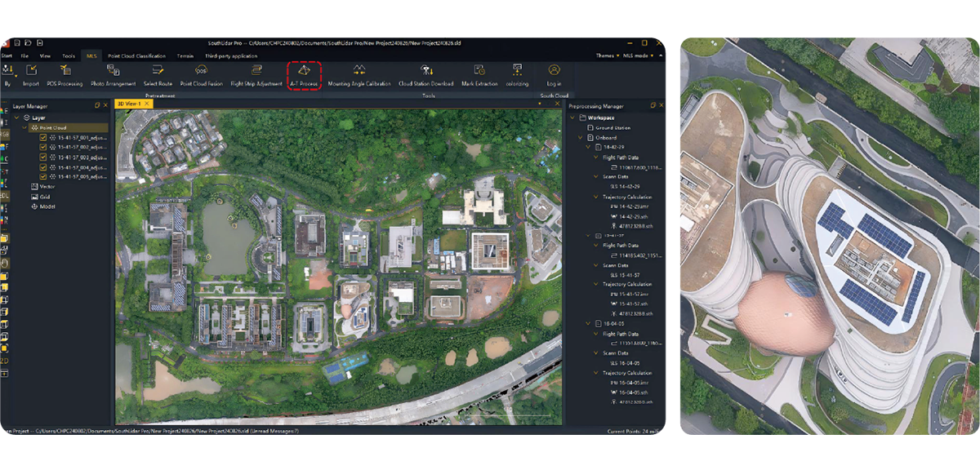Open the Themes dropdown
This screenshot has width=980, height=470.
pyautogui.click(x=607, y=55)
